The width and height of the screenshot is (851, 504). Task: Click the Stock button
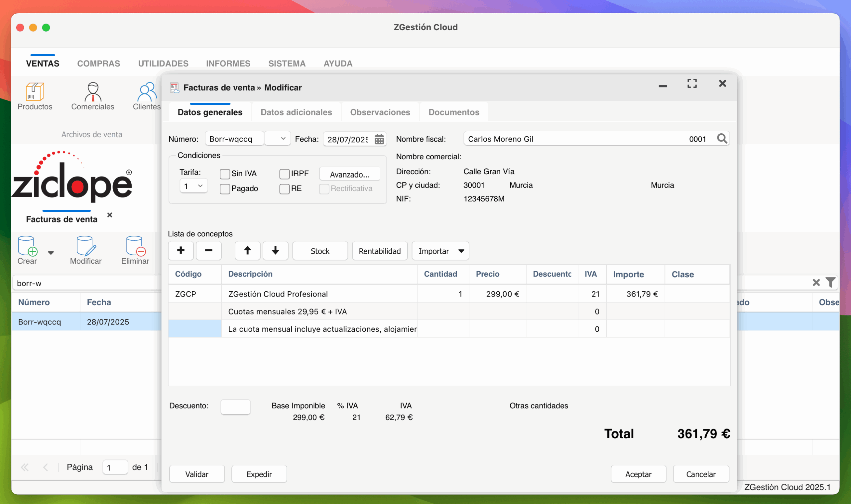pyautogui.click(x=320, y=251)
